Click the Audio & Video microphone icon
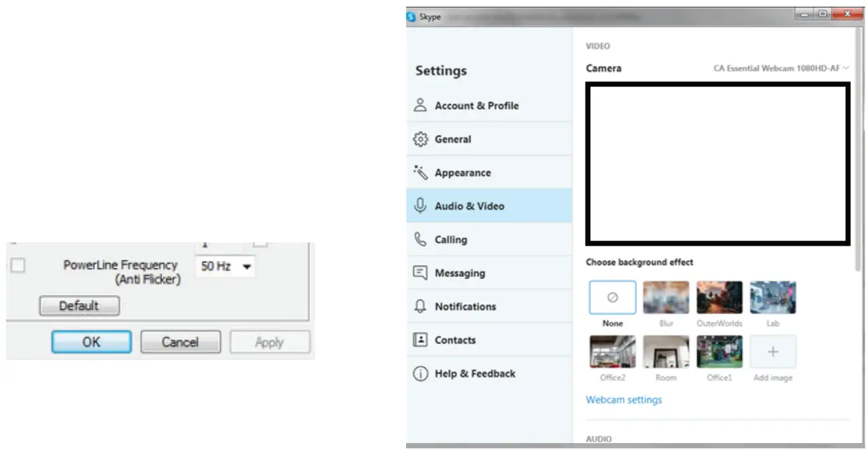The height and width of the screenshot is (451, 868). (x=420, y=206)
